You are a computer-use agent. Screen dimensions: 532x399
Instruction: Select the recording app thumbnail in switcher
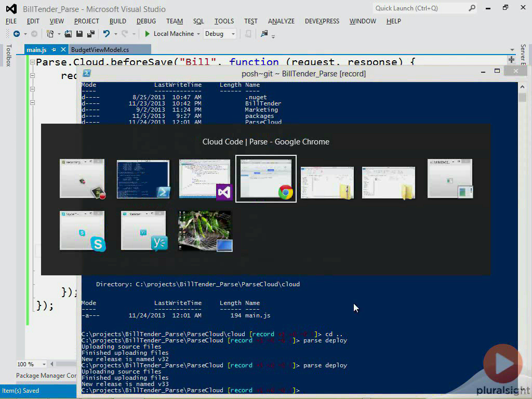click(82, 179)
